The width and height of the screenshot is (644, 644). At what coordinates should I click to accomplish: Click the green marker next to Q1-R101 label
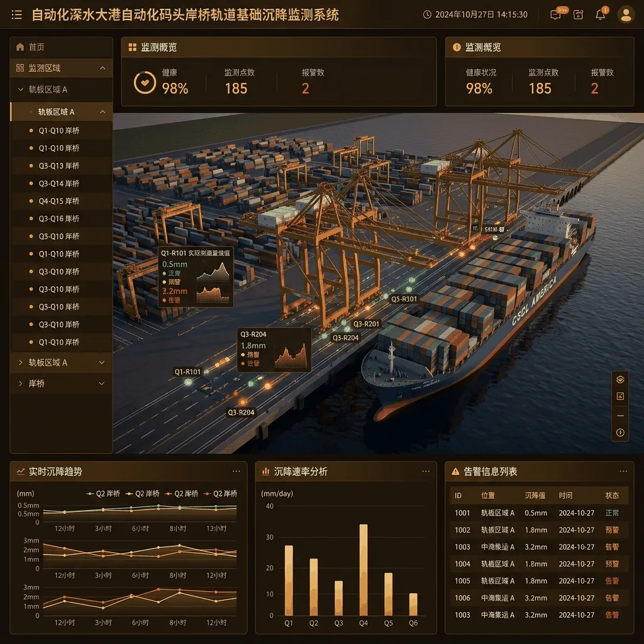(187, 382)
